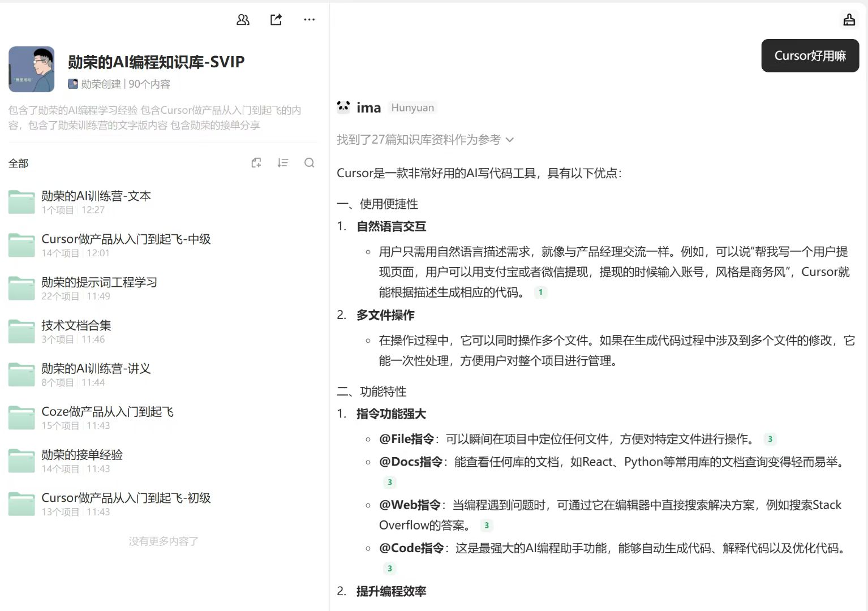Image resolution: width=868 pixels, height=611 pixels.
Task: Open the three-dot more options menu
Action: [309, 20]
